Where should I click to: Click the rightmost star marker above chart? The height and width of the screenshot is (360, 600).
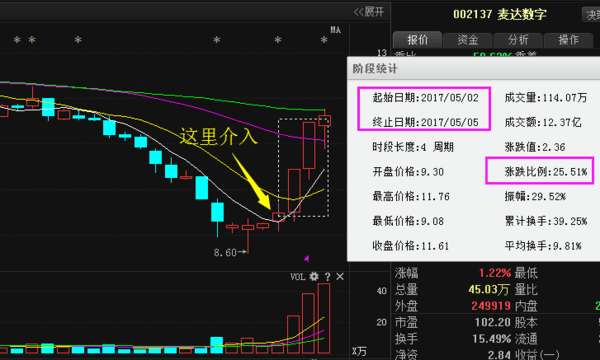[x=324, y=39]
